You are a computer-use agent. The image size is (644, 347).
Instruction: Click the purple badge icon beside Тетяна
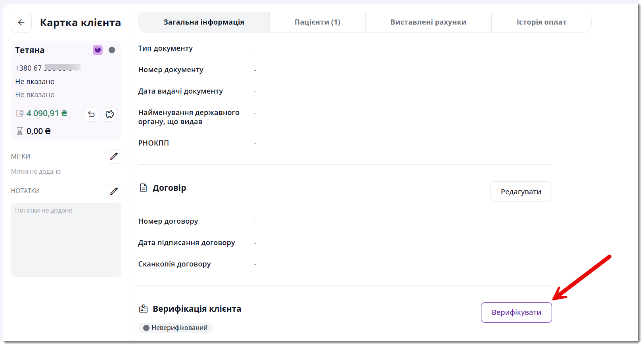98,50
